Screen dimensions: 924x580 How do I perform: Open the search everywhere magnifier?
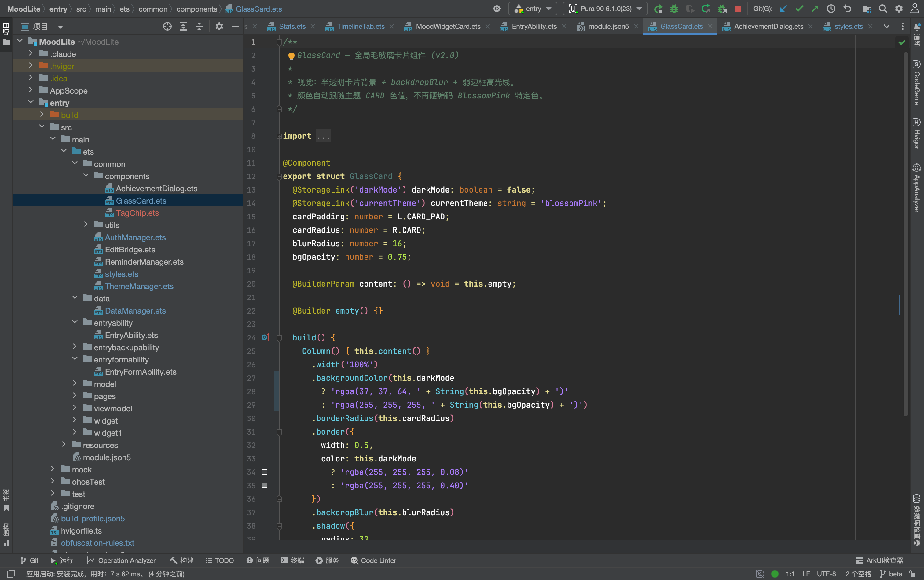[883, 9]
